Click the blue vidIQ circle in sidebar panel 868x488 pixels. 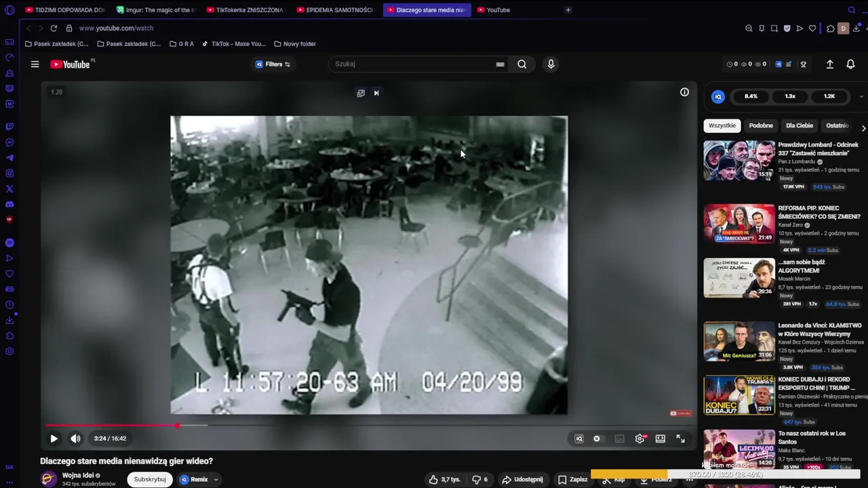coord(718,96)
